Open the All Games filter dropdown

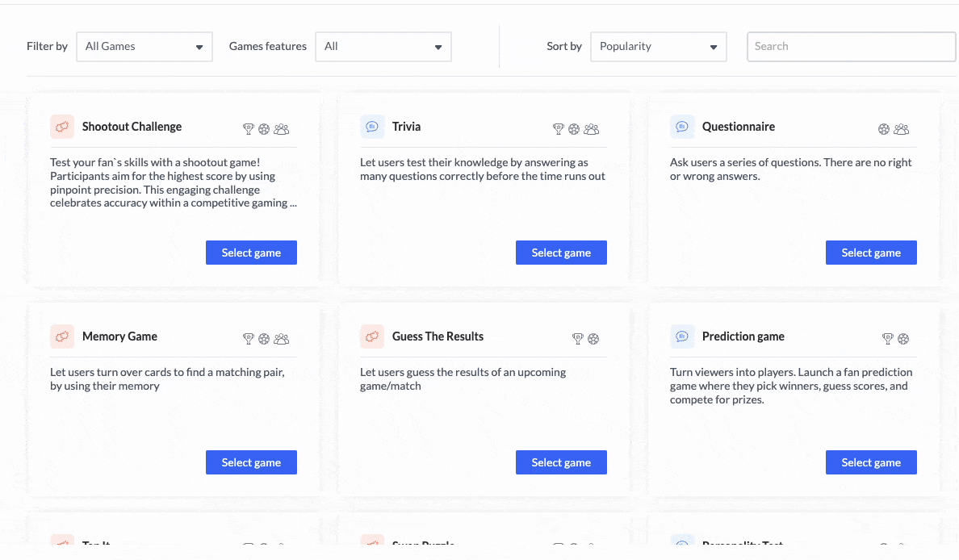tap(144, 47)
